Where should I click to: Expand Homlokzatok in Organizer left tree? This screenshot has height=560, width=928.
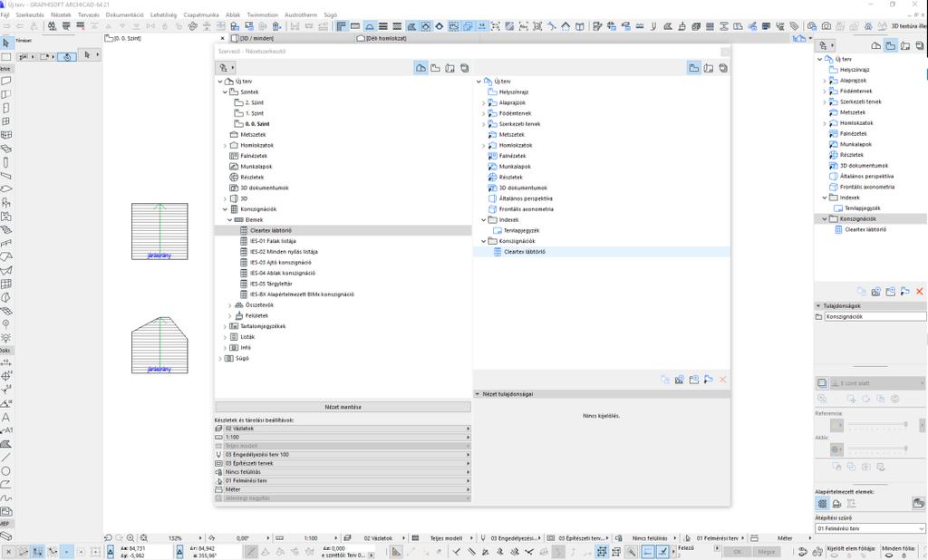tap(225, 145)
